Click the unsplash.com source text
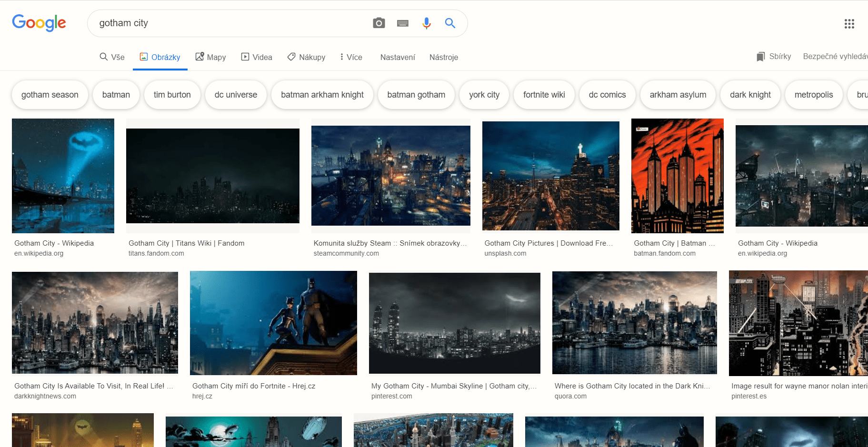 pos(505,253)
